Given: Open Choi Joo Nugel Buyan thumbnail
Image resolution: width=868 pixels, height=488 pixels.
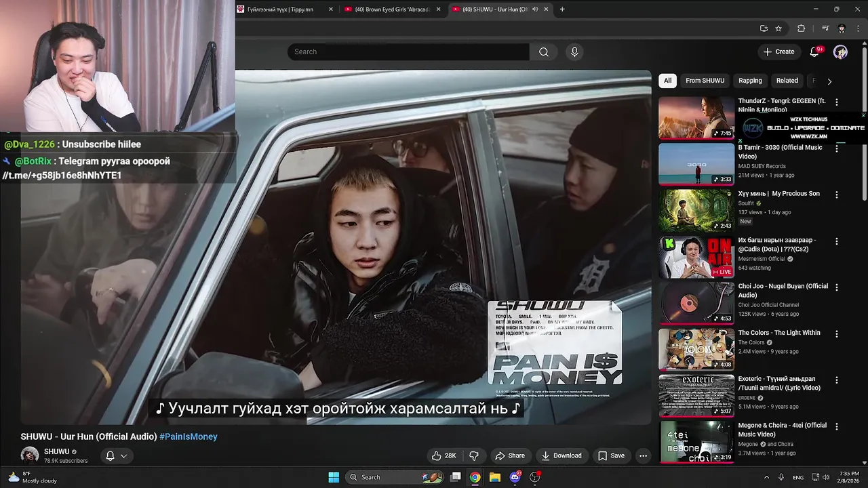Looking at the screenshot, I should click(696, 303).
